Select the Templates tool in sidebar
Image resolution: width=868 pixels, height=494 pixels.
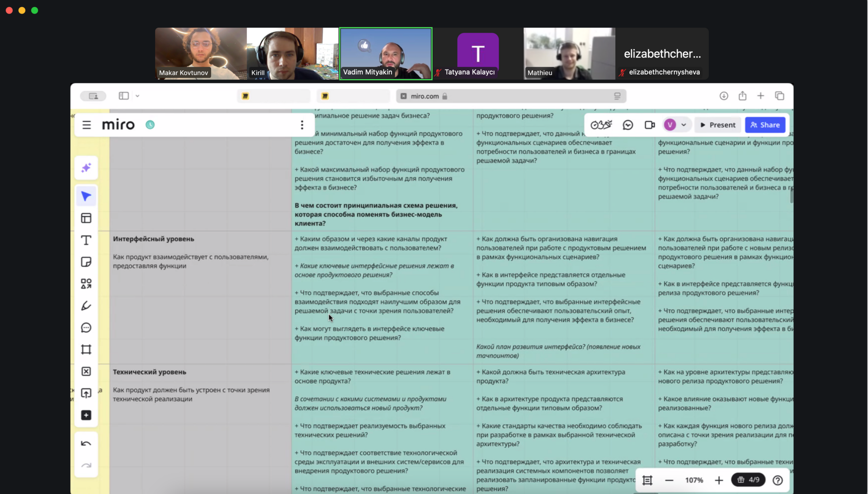coord(86,218)
